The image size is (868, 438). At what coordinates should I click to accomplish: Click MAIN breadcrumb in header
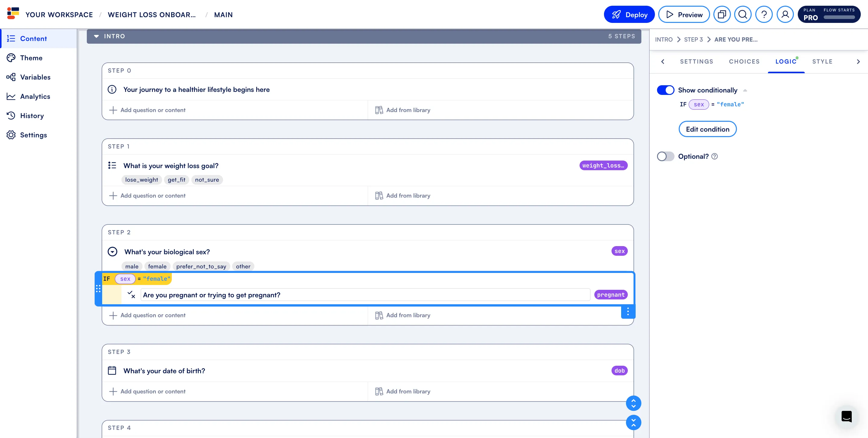(223, 15)
